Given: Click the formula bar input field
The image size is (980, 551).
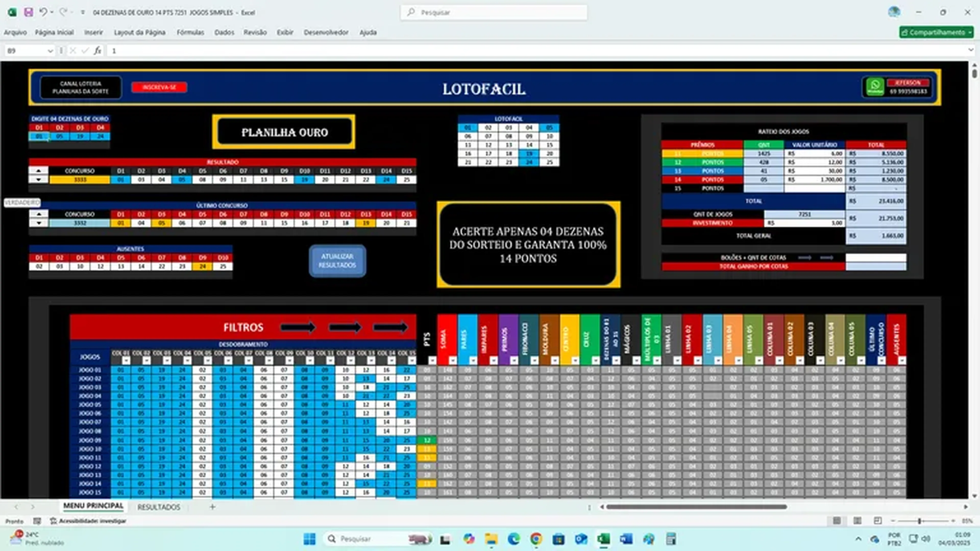Looking at the screenshot, I should [536, 51].
